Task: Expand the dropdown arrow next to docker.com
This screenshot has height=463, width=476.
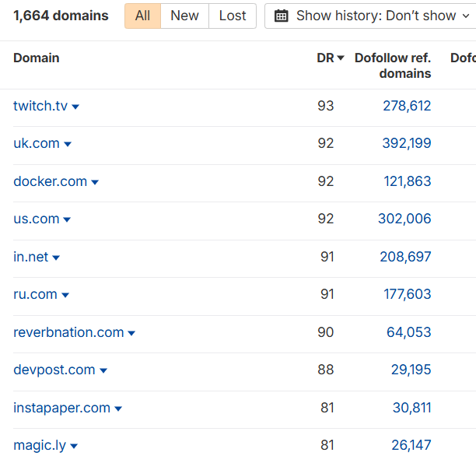Action: [95, 183]
